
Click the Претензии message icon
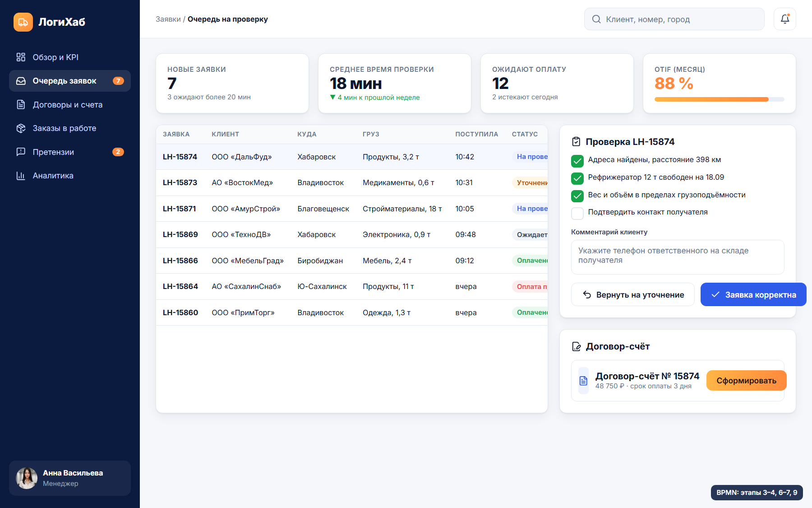coord(21,152)
